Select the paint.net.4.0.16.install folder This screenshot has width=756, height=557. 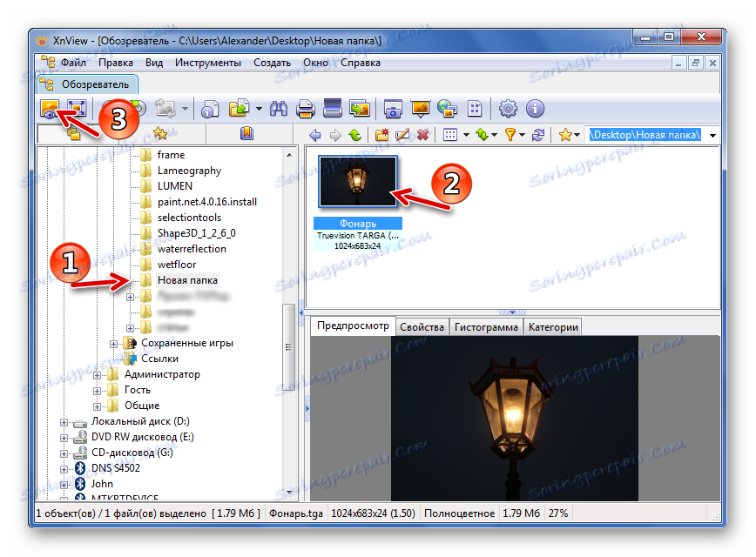206,202
